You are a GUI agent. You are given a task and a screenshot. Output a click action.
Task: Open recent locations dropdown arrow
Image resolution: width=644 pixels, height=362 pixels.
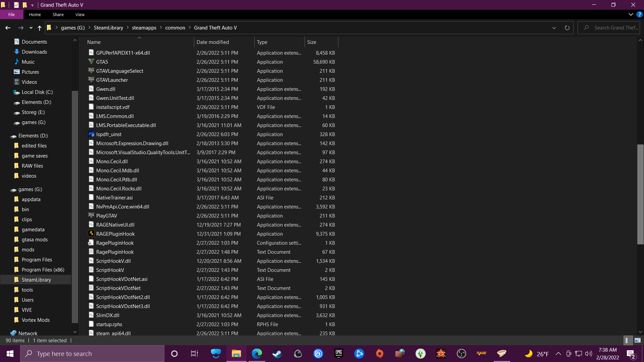pos(31,28)
